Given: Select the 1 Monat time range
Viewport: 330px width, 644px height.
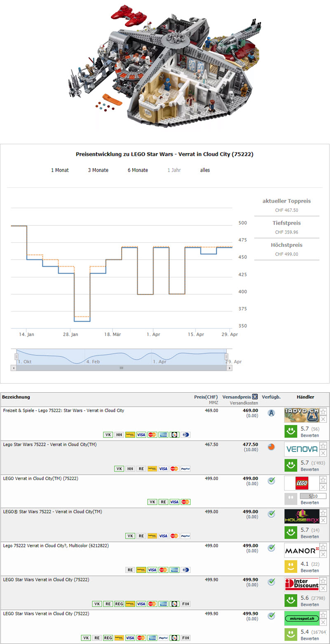Looking at the screenshot, I should 60,170.
